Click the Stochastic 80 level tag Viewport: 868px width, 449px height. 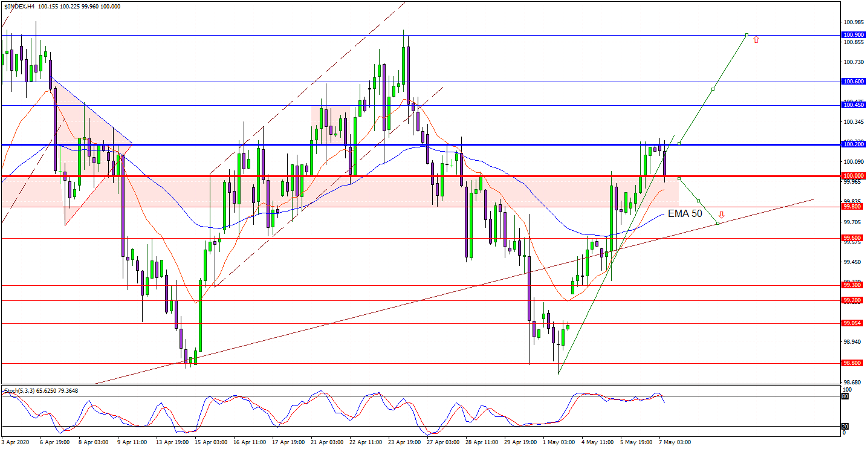[845, 396]
